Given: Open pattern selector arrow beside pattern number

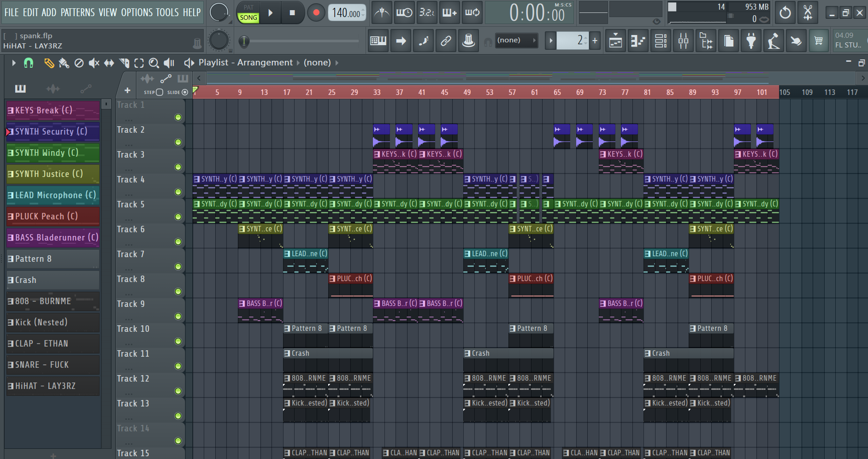Looking at the screenshot, I should pos(550,41).
